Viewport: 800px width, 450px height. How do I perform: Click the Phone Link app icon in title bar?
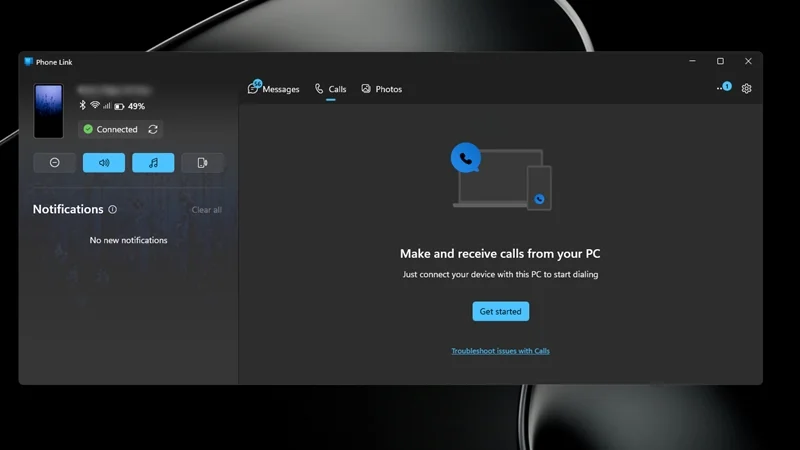[x=29, y=62]
